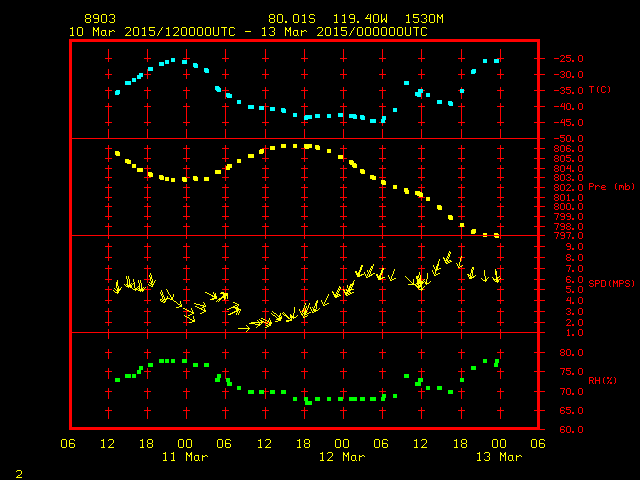
Task: Click the 00 hour label above 13 Mar
Action: coord(499,444)
